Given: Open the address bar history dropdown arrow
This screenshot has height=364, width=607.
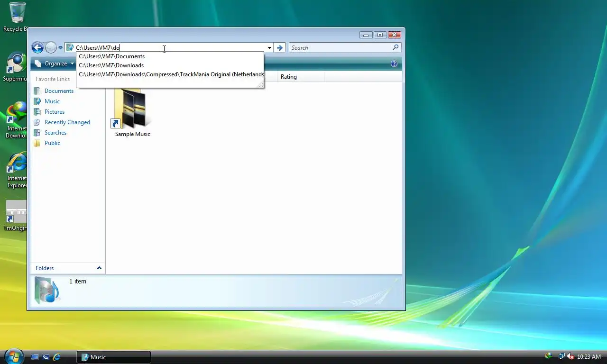Looking at the screenshot, I should tap(269, 48).
